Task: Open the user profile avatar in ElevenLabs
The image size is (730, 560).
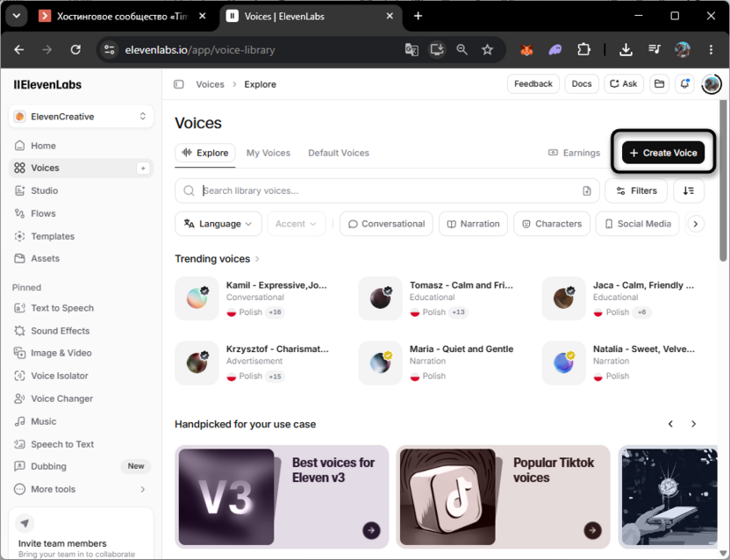Action: click(x=711, y=84)
